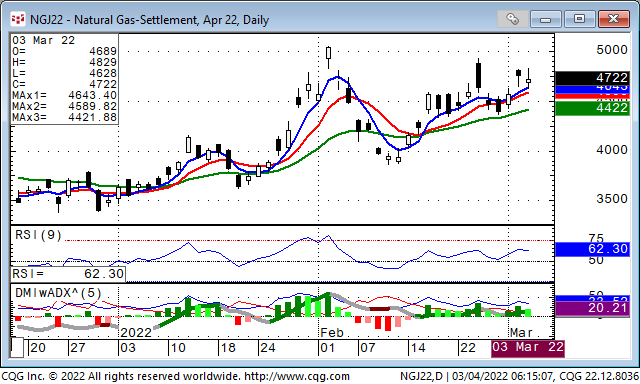Click the '07' date on time axis
Image resolution: width=640 pixels, height=384 pixels.
[367, 348]
